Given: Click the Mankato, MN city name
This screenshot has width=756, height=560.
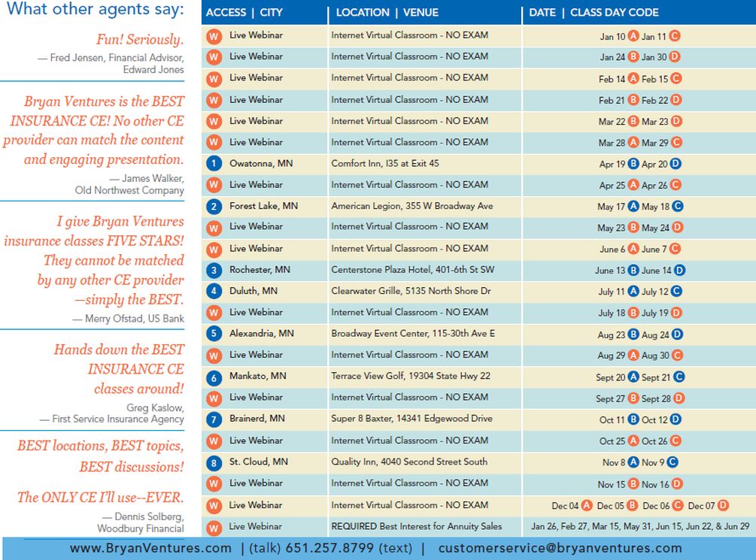Looking at the screenshot, I should pos(258,376).
